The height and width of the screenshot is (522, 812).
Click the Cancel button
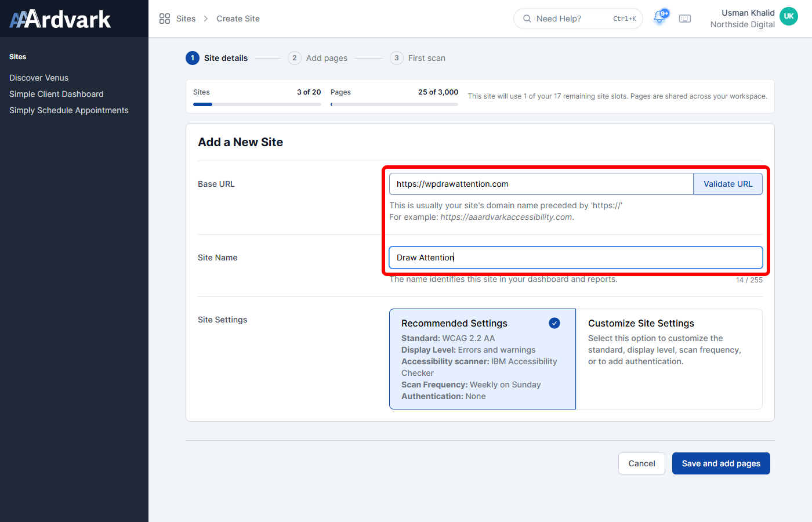click(641, 463)
